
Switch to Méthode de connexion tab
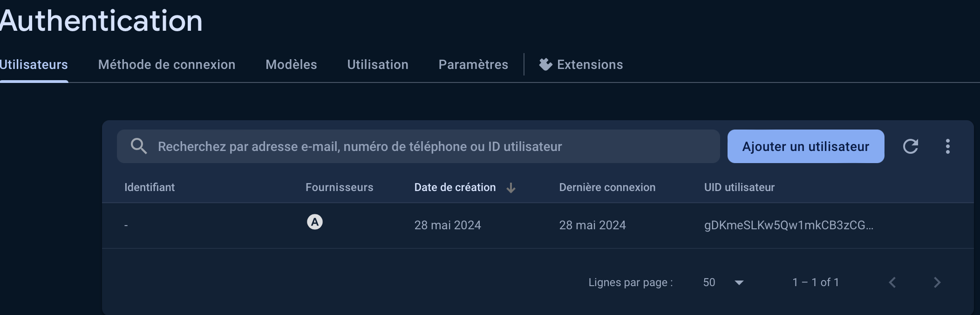[167, 64]
